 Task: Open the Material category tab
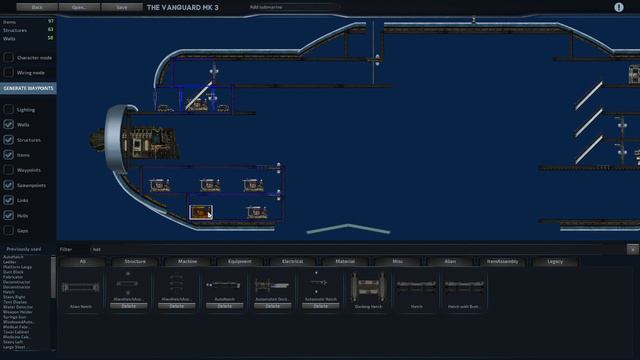[345, 261]
